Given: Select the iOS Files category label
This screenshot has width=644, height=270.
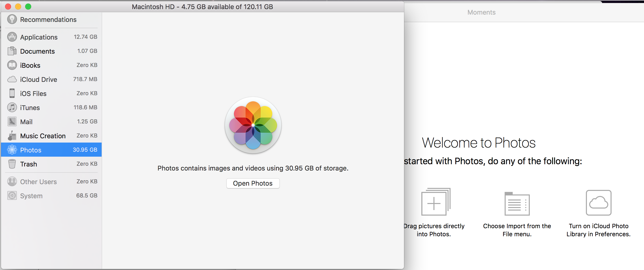Looking at the screenshot, I should click(33, 94).
